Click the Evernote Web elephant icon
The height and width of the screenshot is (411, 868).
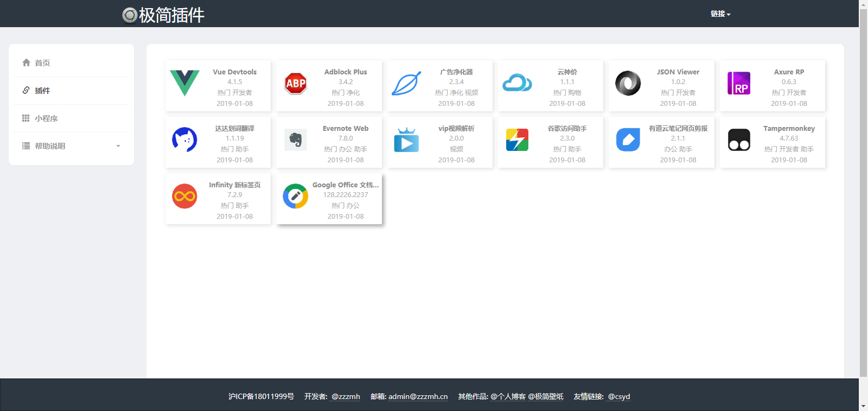point(296,140)
